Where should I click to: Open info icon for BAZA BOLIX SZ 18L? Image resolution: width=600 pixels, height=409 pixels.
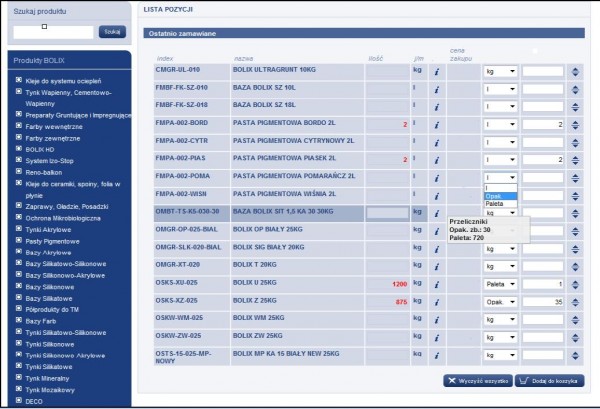point(437,107)
